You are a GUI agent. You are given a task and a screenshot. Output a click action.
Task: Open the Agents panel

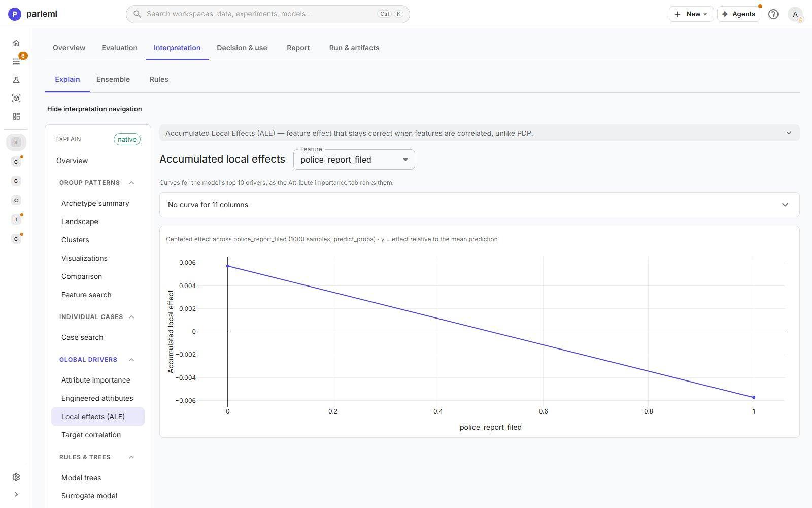point(738,14)
